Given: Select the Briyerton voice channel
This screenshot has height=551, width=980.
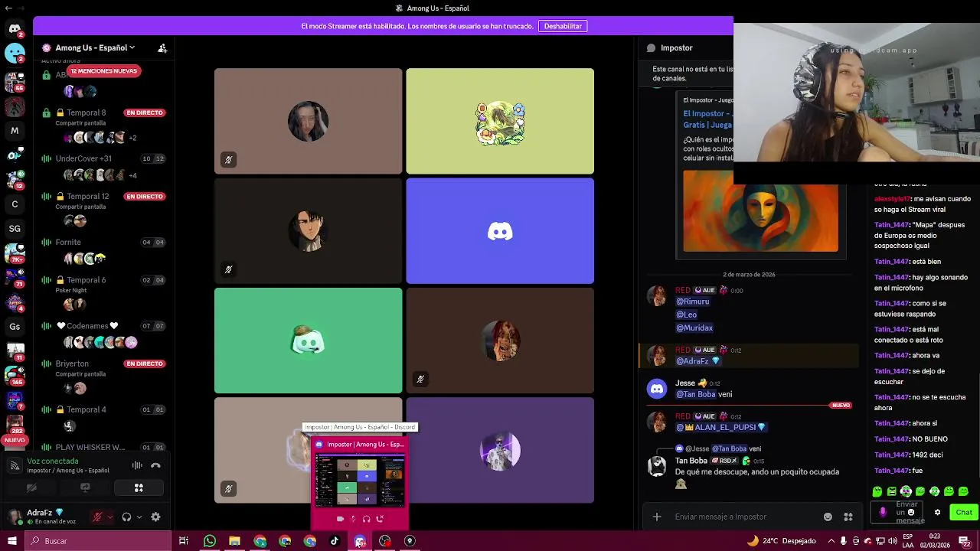Looking at the screenshot, I should point(72,364).
